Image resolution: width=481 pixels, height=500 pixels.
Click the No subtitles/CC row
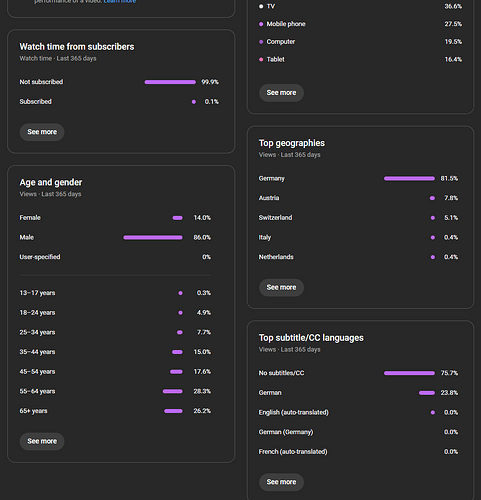pos(358,373)
